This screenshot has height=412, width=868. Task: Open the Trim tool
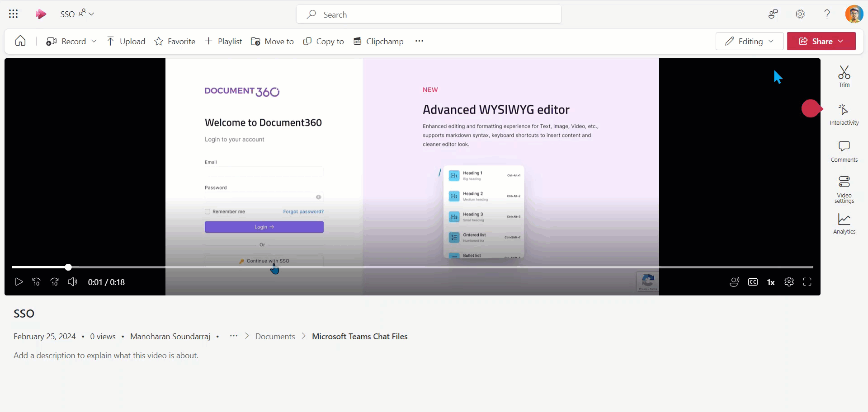844,76
